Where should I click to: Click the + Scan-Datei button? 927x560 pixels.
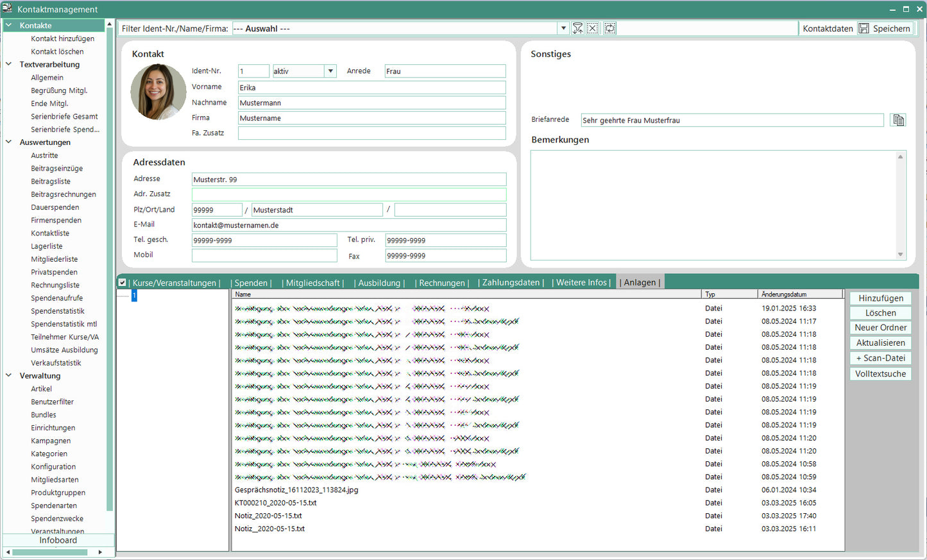pyautogui.click(x=880, y=359)
